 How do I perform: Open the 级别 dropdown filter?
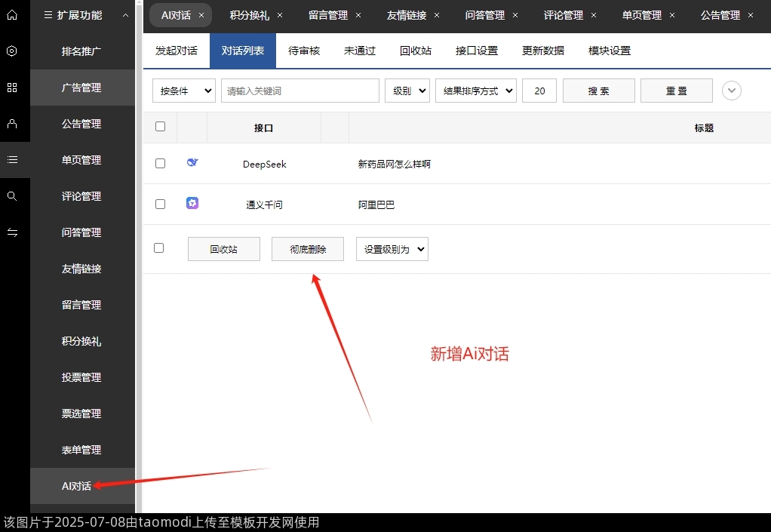pos(407,91)
